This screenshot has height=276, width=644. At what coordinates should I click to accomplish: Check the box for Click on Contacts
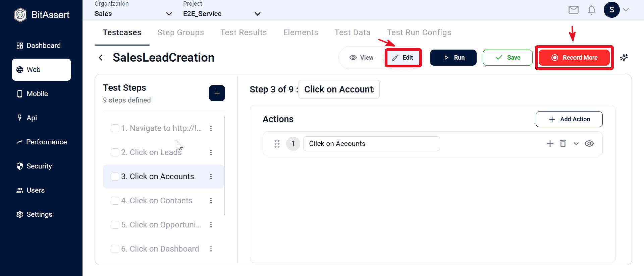click(x=115, y=201)
